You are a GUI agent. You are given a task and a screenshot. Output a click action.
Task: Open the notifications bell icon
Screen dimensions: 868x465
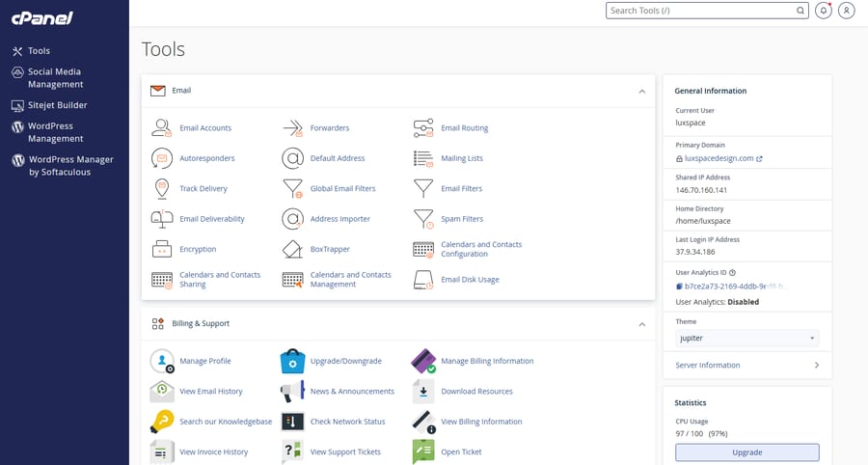point(824,11)
